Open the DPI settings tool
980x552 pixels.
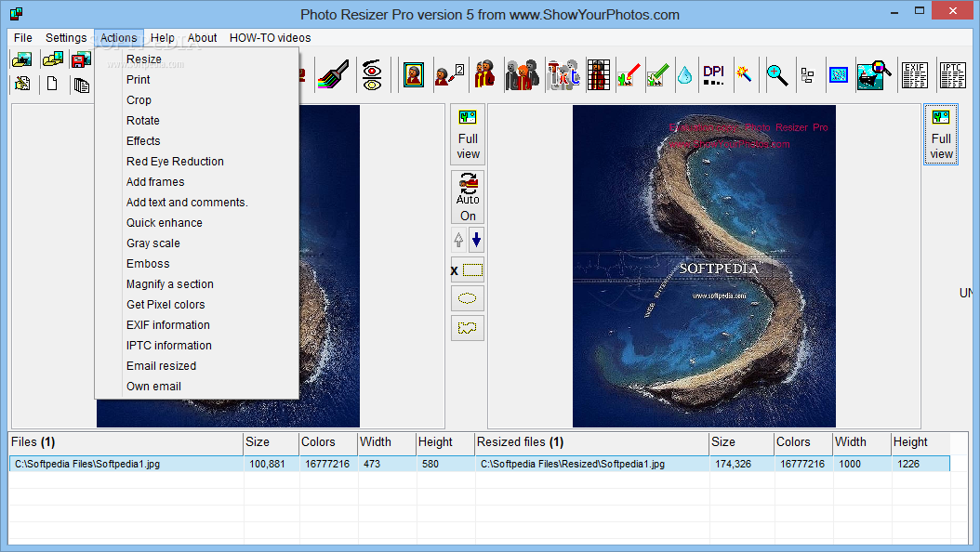coord(714,75)
